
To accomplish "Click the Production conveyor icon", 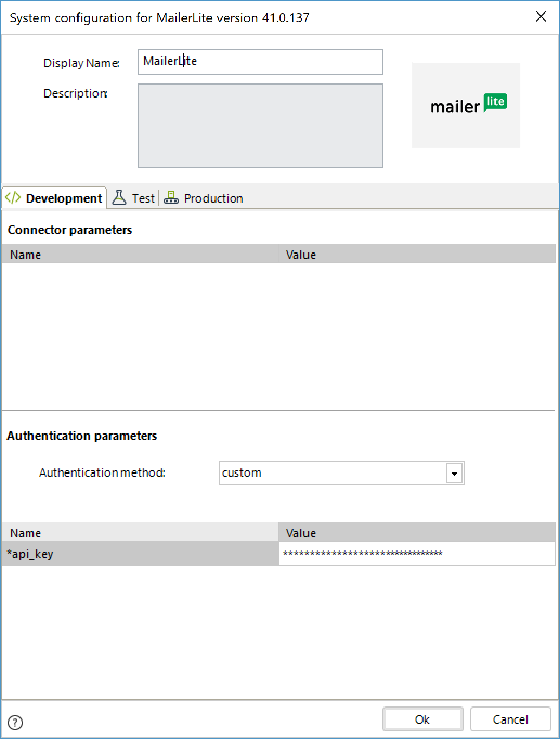I will point(171,198).
